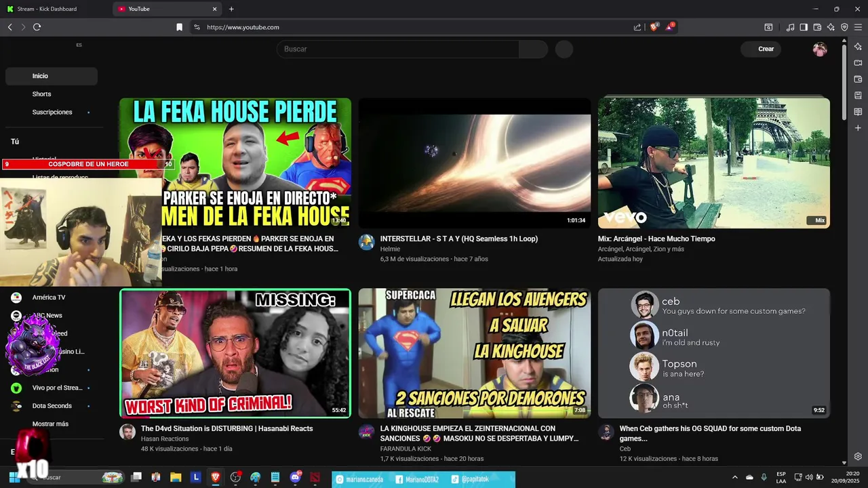Open Dota 2 icon in taskbar
The image size is (868, 488).
[x=315, y=477]
